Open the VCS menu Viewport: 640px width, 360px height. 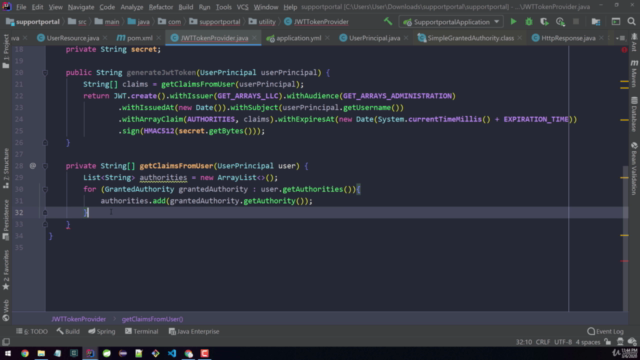242,7
